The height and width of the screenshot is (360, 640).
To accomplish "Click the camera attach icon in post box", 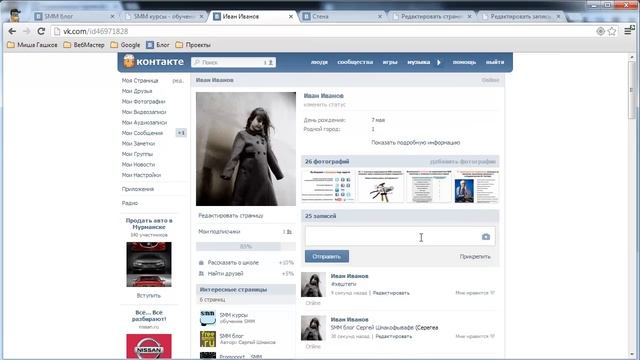I will pos(486,237).
